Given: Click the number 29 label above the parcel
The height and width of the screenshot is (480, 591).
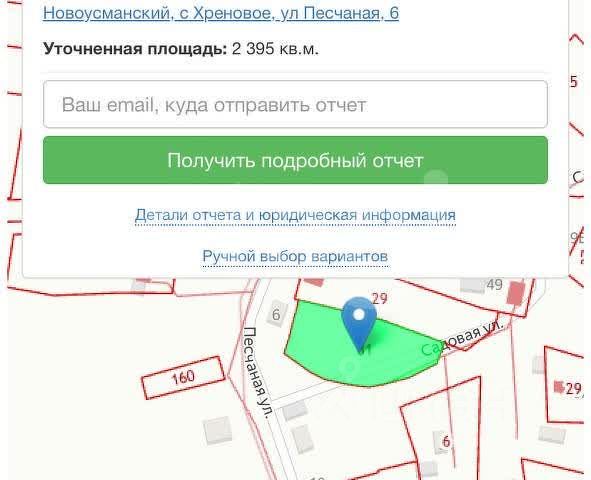Looking at the screenshot, I should [x=380, y=298].
